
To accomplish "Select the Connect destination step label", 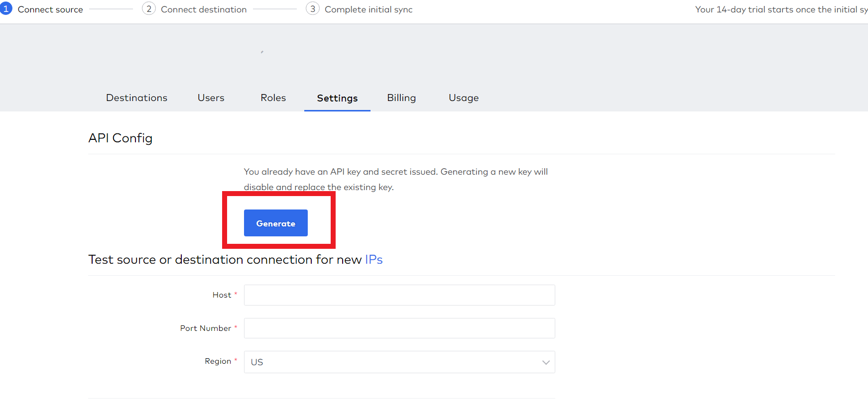I will pyautogui.click(x=204, y=9).
